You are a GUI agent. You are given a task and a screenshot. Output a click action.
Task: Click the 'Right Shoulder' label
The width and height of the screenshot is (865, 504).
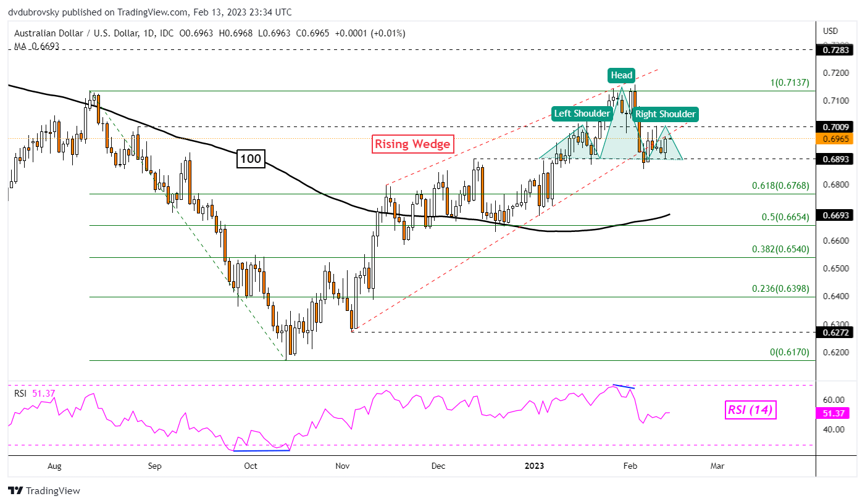666,114
